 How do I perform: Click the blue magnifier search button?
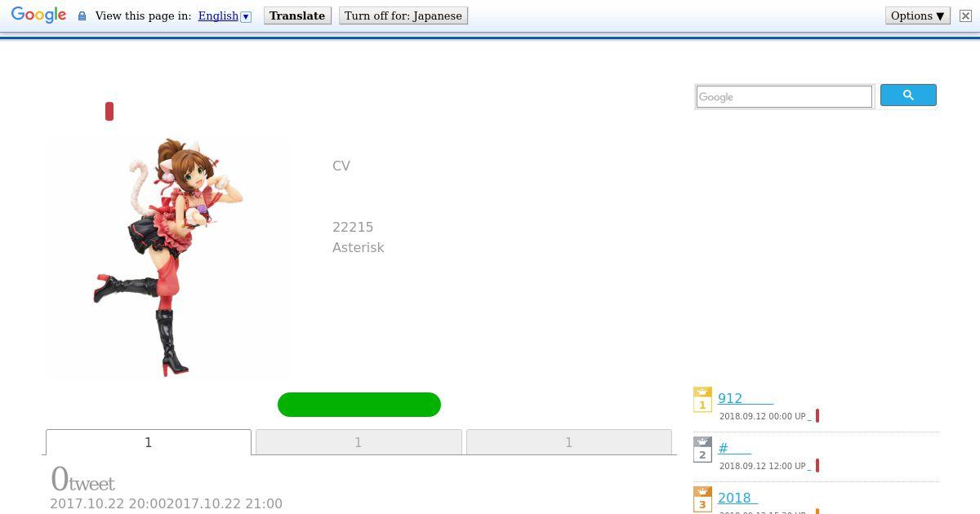908,95
